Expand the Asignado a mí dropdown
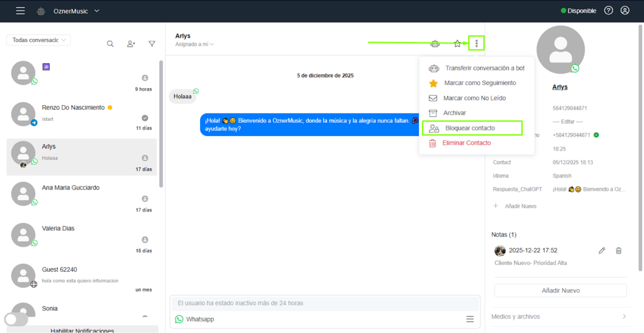The image size is (644, 333). pos(194,44)
